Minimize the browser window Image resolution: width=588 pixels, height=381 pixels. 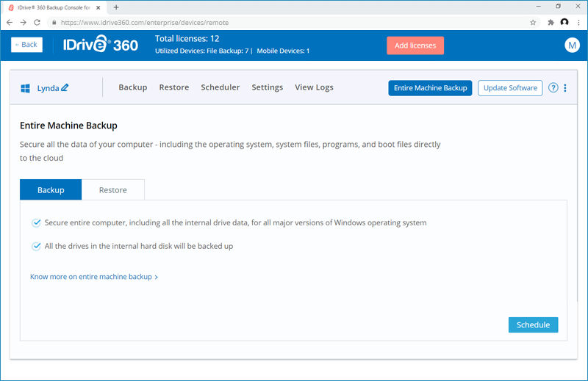539,7
